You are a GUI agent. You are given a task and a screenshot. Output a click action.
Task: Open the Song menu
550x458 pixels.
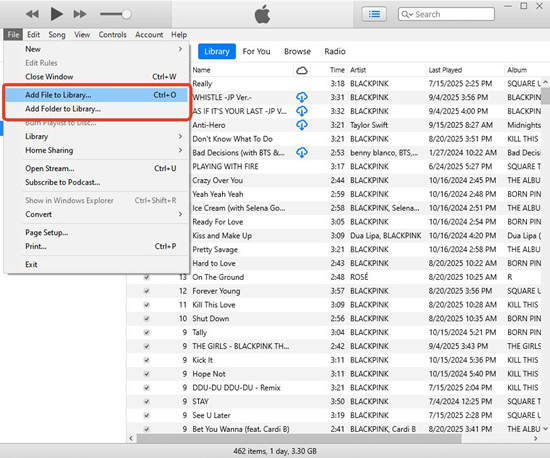pyautogui.click(x=57, y=35)
